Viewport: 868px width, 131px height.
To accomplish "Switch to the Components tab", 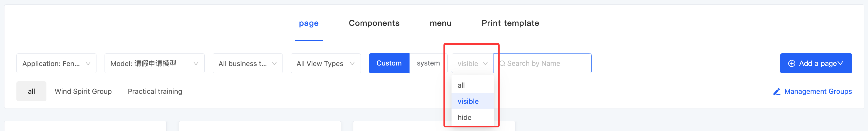I will tap(374, 23).
